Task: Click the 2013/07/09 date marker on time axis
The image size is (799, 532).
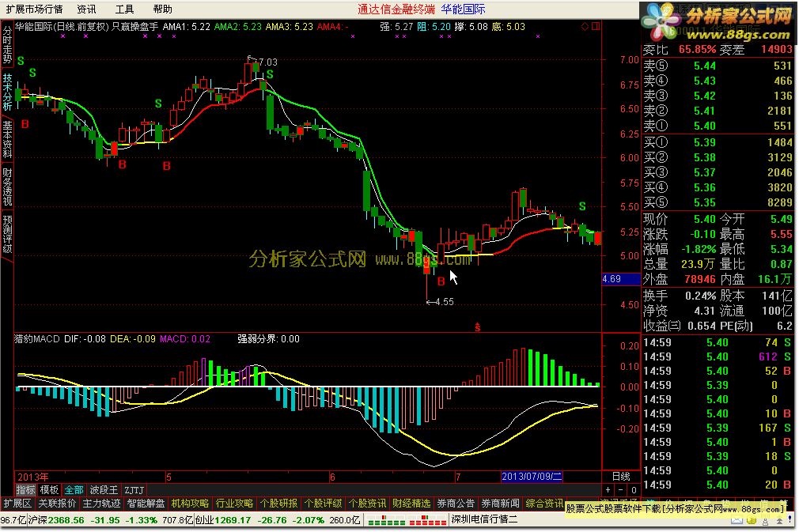Action: point(532,477)
